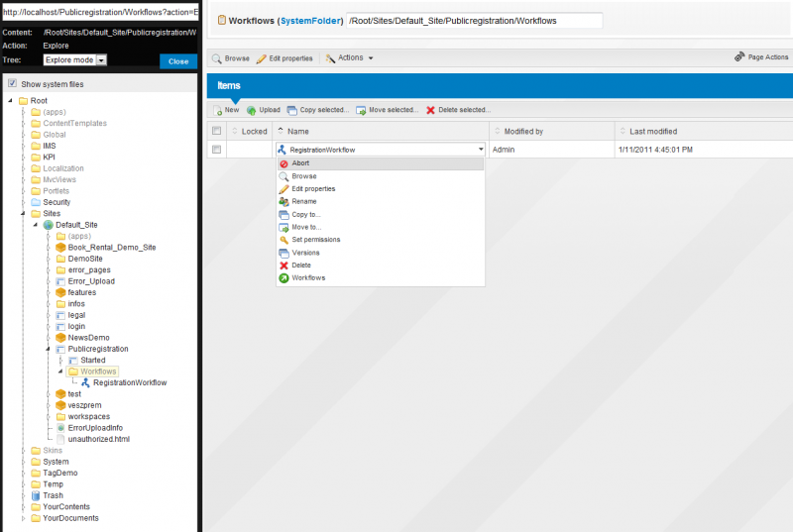Click the Browse magnifier icon in toolbar
This screenshot has width=793, height=532.
(x=216, y=58)
